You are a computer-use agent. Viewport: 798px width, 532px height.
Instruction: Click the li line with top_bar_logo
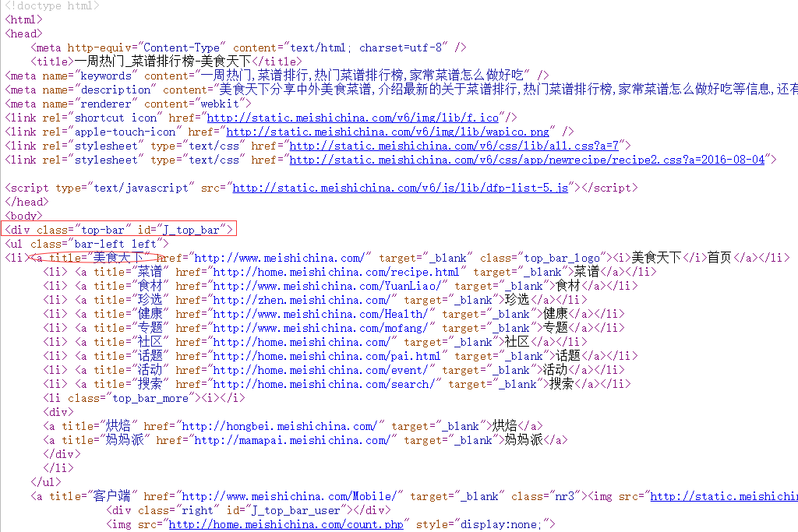[397, 258]
